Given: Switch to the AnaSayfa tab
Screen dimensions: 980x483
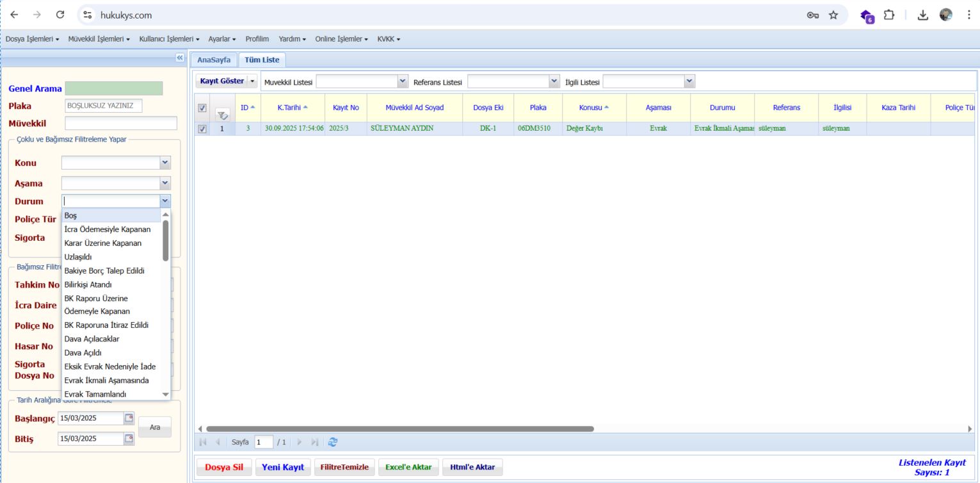Looking at the screenshot, I should click(214, 60).
